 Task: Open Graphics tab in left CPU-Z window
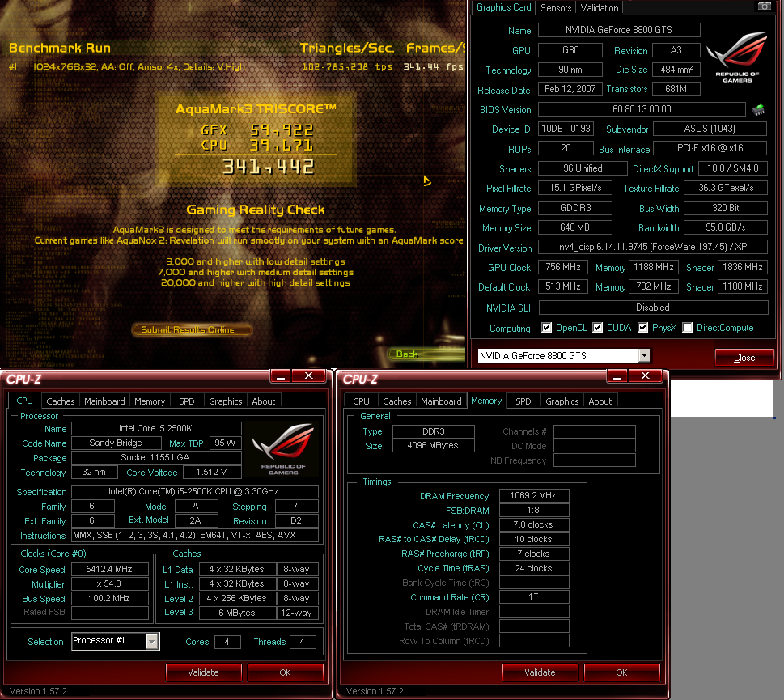(226, 401)
